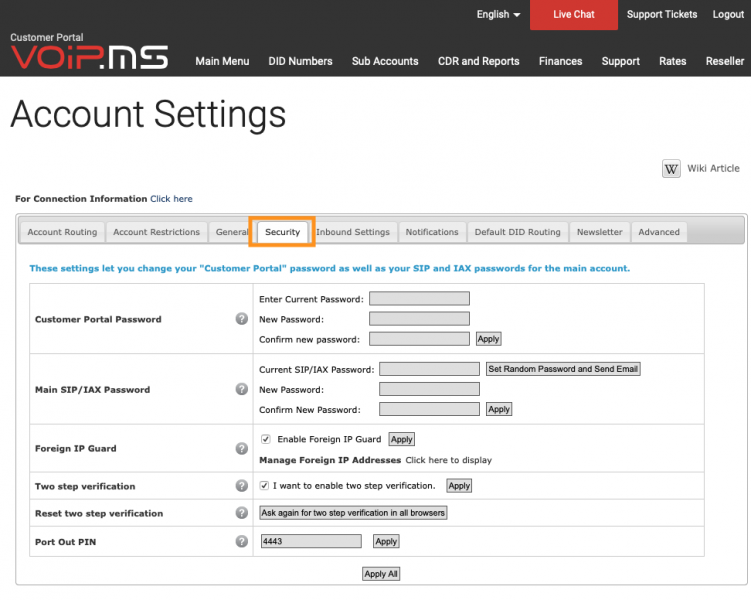Open the Wiki Article W icon
This screenshot has height=600, width=751.
coord(671,169)
